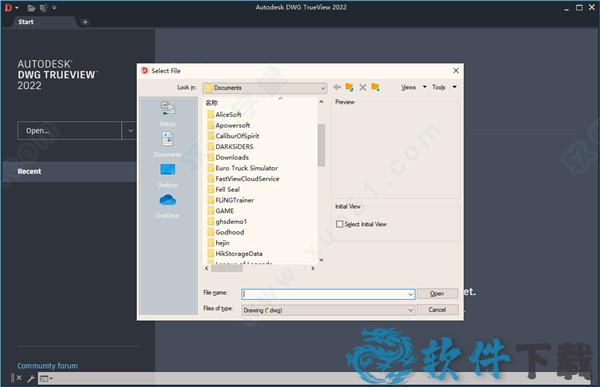Screen dimensions: 600x387
Task: Select the Fell Seal folder
Action: 224,189
